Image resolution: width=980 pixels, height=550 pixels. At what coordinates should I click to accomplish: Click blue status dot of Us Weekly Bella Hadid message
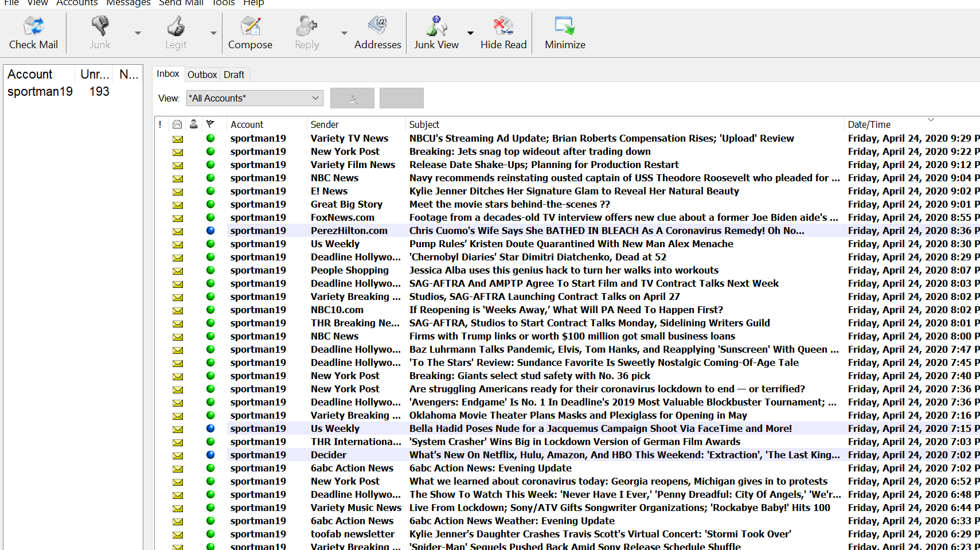(x=210, y=428)
